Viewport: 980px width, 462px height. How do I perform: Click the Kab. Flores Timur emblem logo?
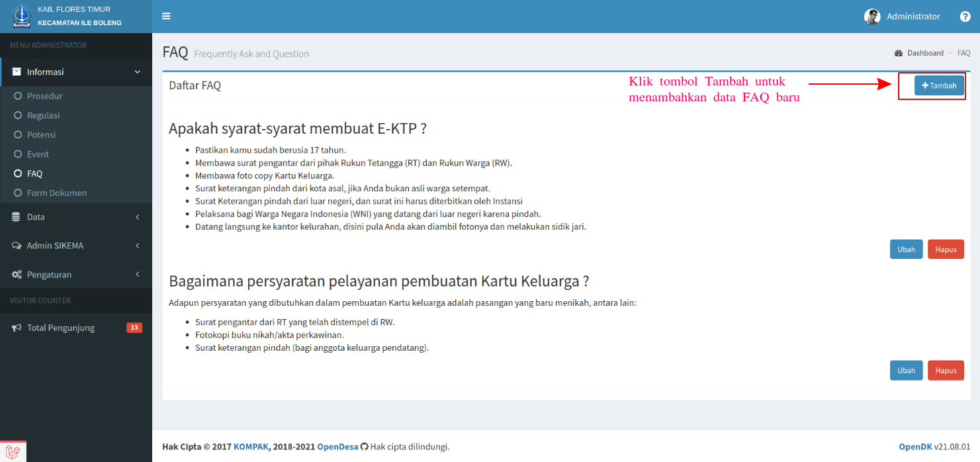point(21,16)
